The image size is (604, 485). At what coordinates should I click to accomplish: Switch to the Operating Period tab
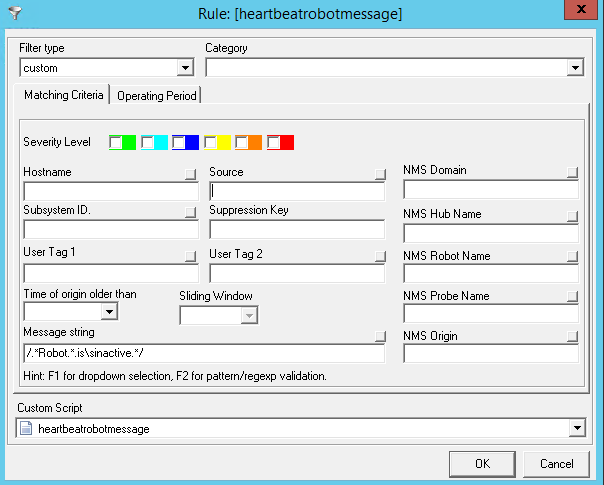click(x=157, y=96)
